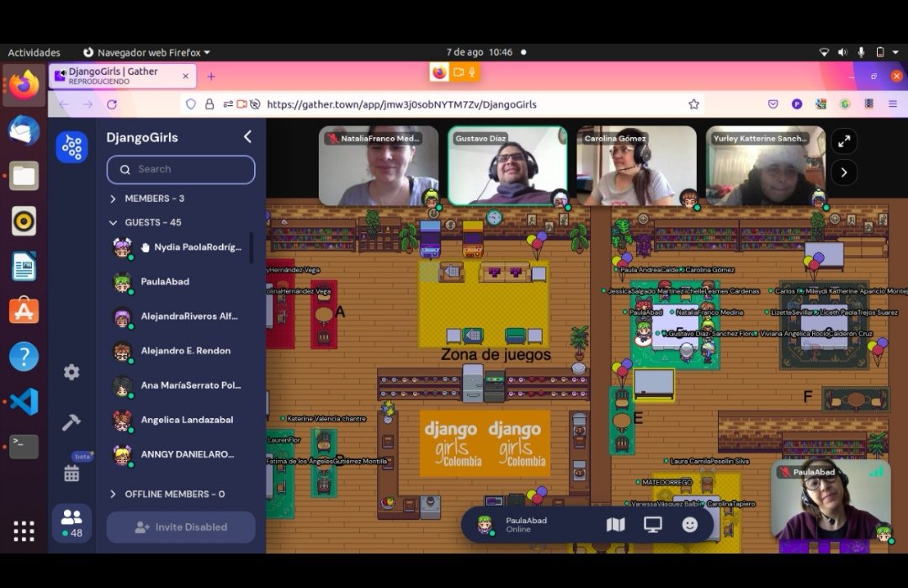The width and height of the screenshot is (908, 588).
Task: Click camera indicator in Firefox sharing widget
Action: click(459, 72)
